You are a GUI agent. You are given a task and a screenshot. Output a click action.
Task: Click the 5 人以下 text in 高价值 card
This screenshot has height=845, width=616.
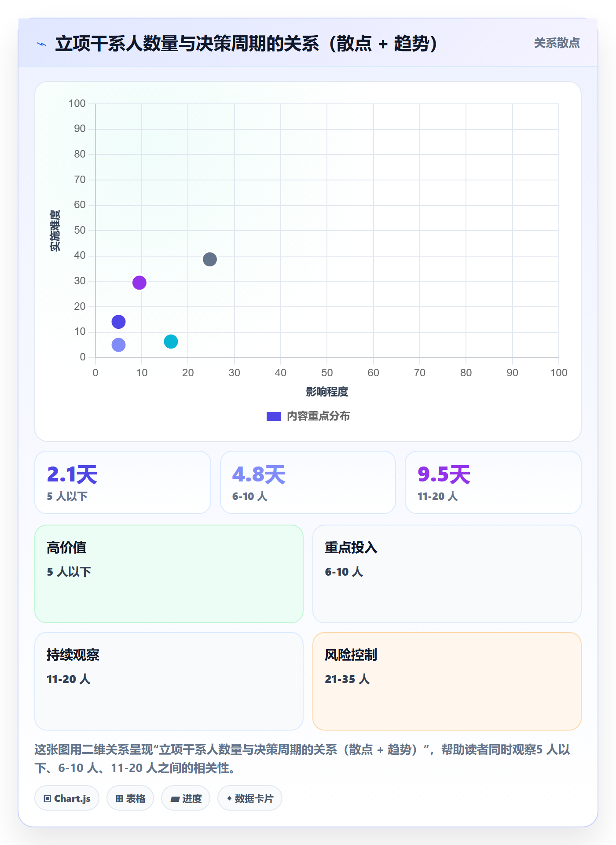tap(69, 572)
